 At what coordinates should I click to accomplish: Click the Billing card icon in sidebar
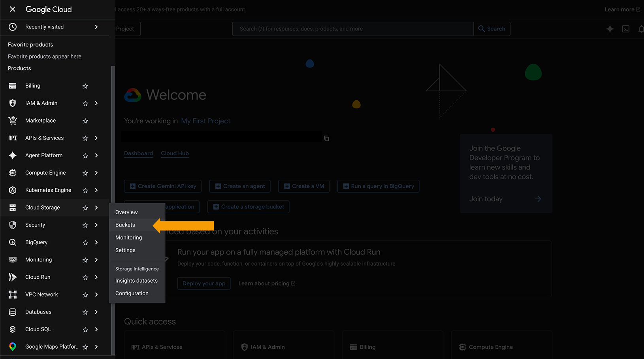(13, 86)
